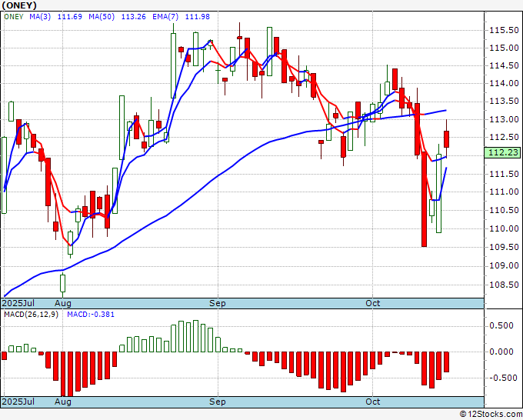Click the Aug label on price chart axis
Image resolution: width=523 pixels, height=420 pixels.
click(63, 303)
